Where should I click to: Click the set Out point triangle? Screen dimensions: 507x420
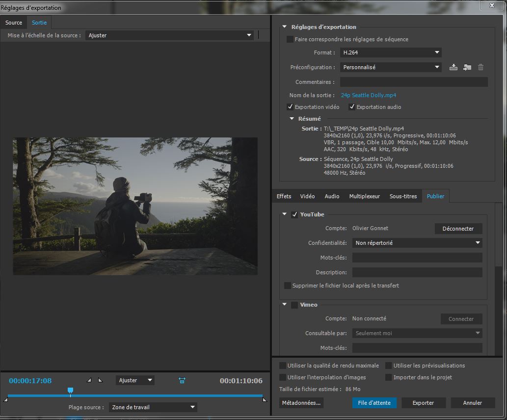tap(100, 380)
